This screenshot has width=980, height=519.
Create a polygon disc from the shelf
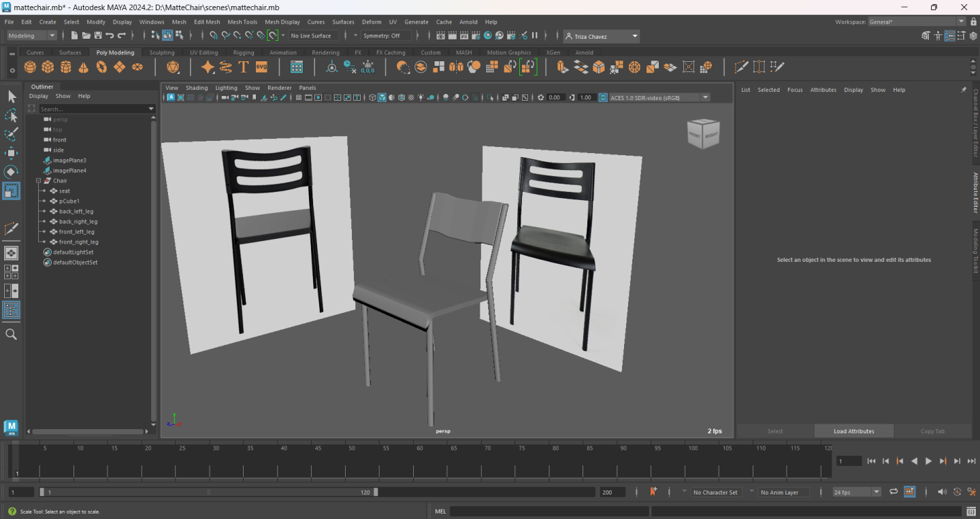(x=137, y=67)
